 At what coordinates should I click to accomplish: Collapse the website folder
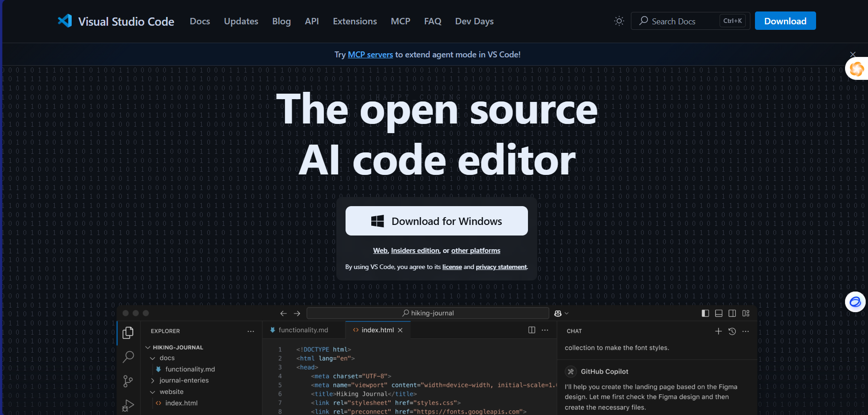tap(153, 392)
